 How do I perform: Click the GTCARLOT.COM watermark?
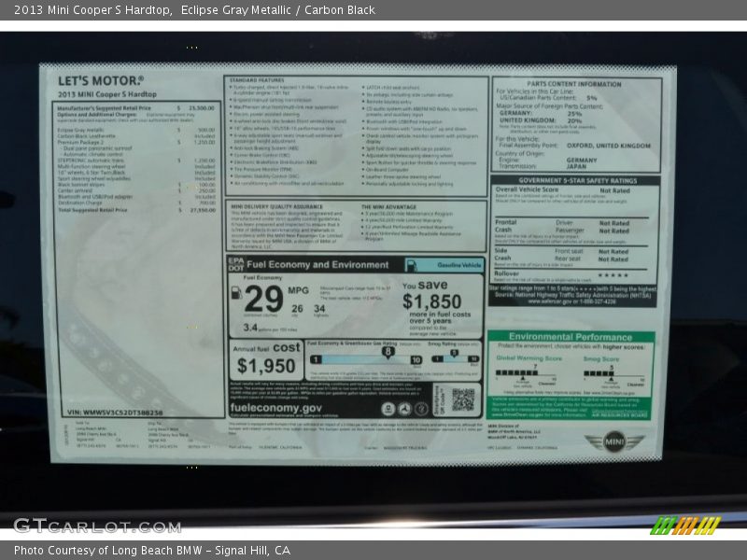tap(97, 525)
